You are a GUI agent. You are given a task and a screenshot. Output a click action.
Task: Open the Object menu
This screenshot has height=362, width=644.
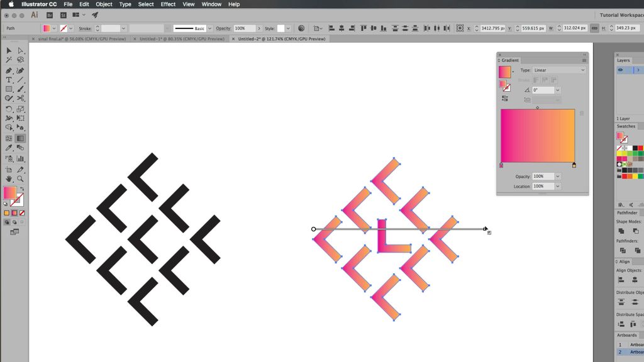104,4
